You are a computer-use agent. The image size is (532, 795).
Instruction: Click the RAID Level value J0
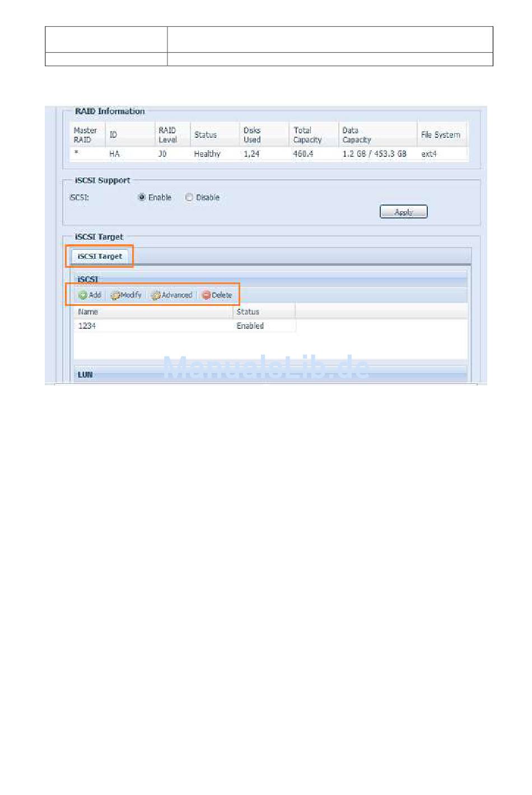pyautogui.click(x=162, y=154)
